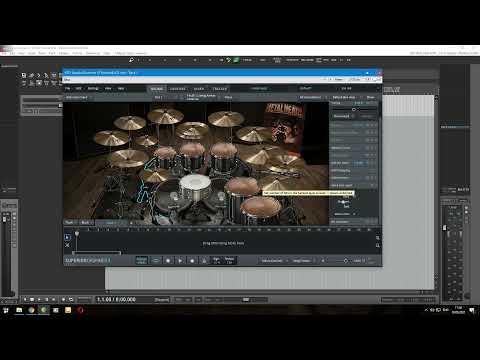Click the search icon in DAW toolbar
Screen dimensions: 480x360
131,60
